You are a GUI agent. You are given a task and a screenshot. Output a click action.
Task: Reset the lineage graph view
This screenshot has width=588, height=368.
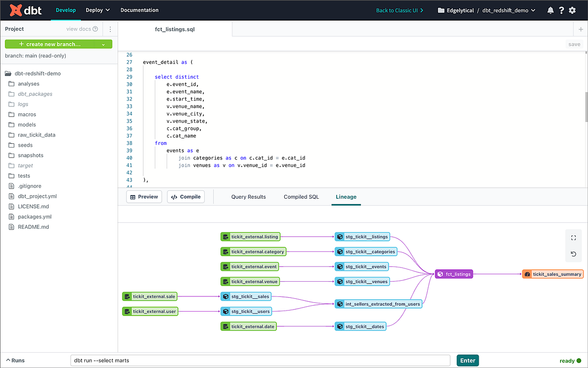[x=573, y=254]
